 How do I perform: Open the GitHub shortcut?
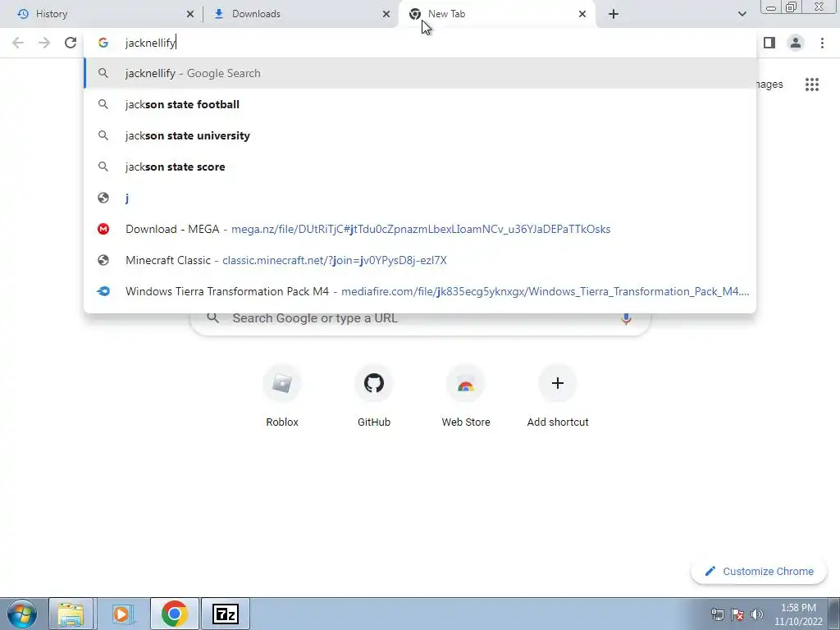pos(374,396)
